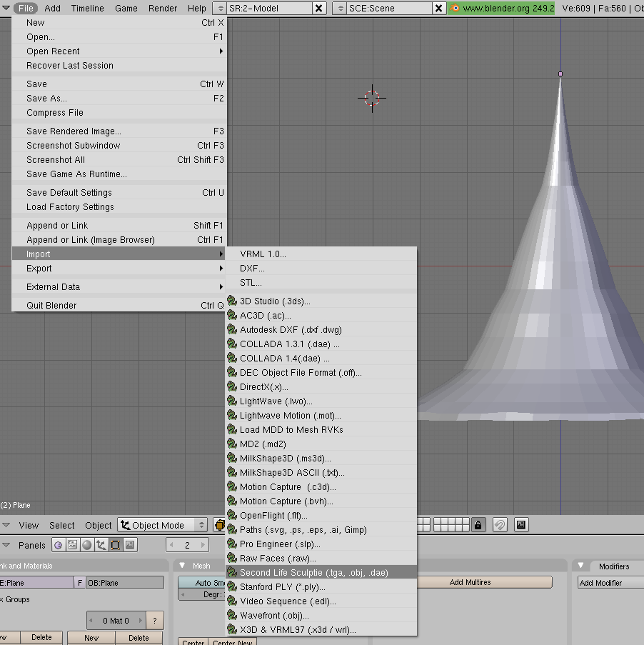
Task: Toggle the Auto Smooth button
Action: 202,582
